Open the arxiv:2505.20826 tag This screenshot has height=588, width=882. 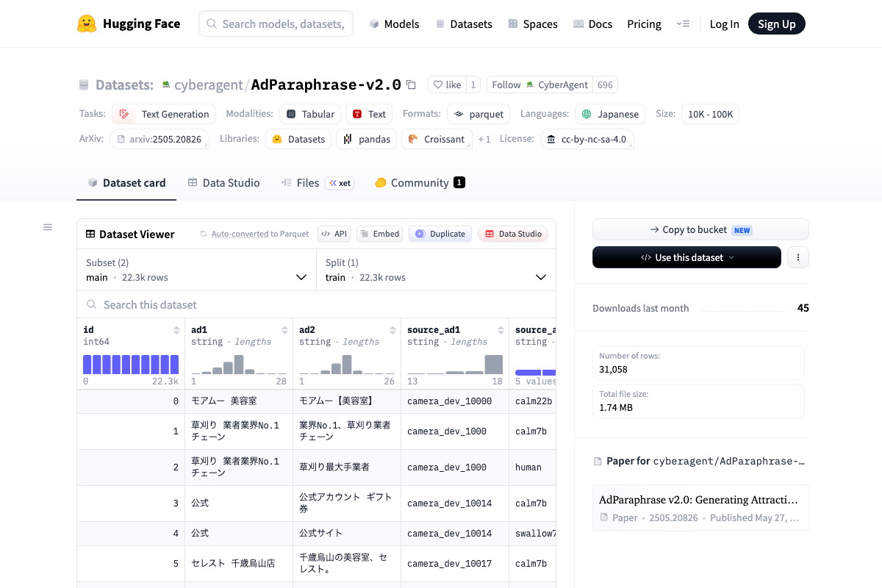click(159, 139)
